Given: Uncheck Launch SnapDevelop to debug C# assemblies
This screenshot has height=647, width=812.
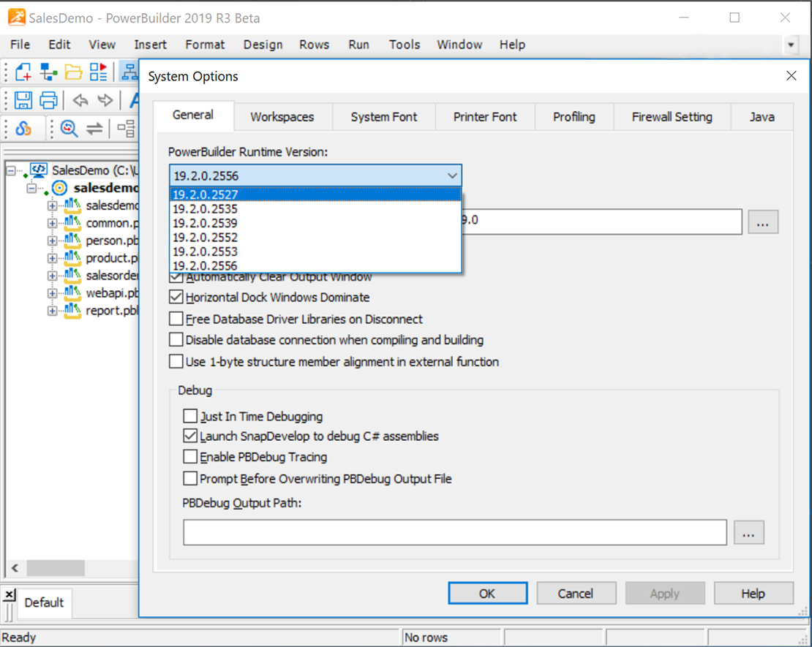Looking at the screenshot, I should click(x=190, y=436).
